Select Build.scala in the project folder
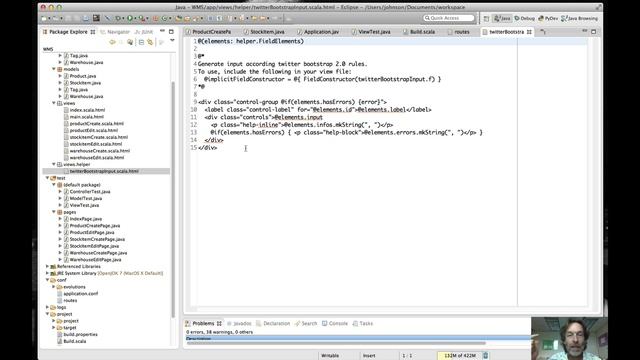This screenshot has width=640, height=360. pos(74,342)
